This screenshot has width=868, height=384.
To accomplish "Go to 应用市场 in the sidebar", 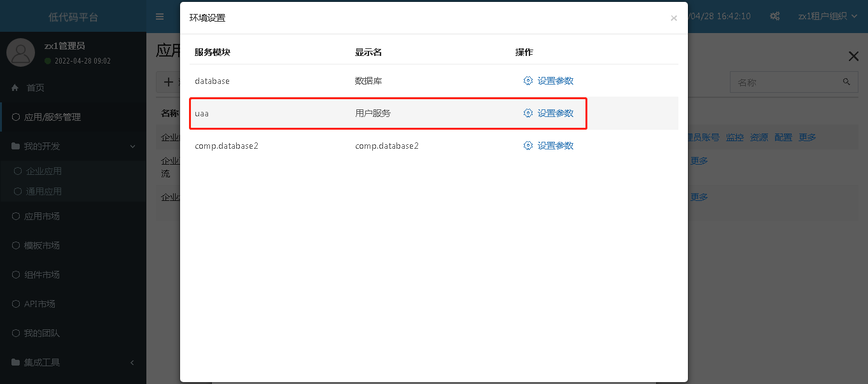I will pyautogui.click(x=42, y=216).
